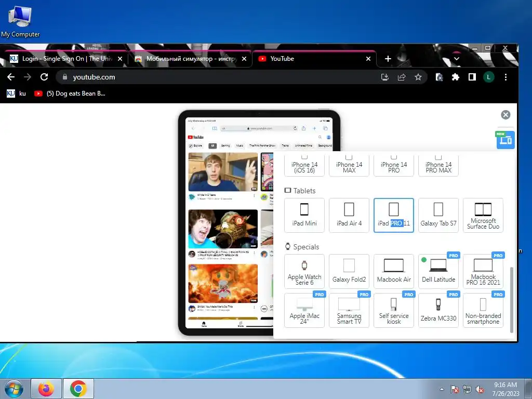The image size is (532, 399).
Task: Toggle Chrome side panel
Action: (472, 77)
